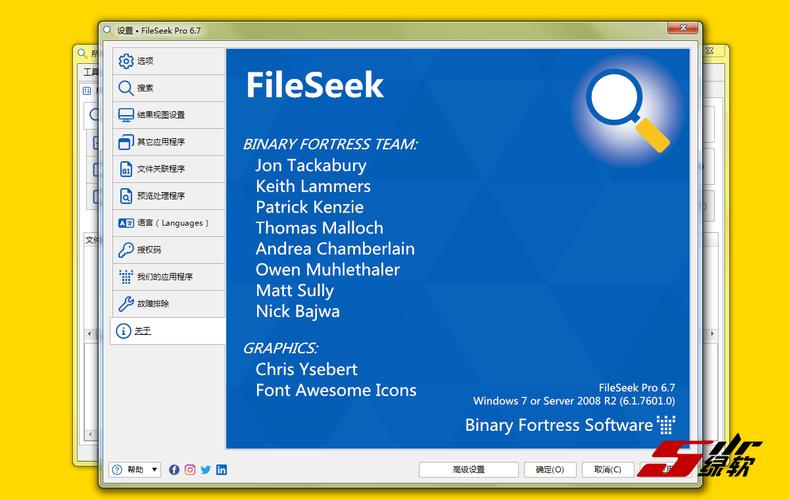Click the name Jon Tackabury
Screen dimensions: 789x500
click(x=311, y=165)
